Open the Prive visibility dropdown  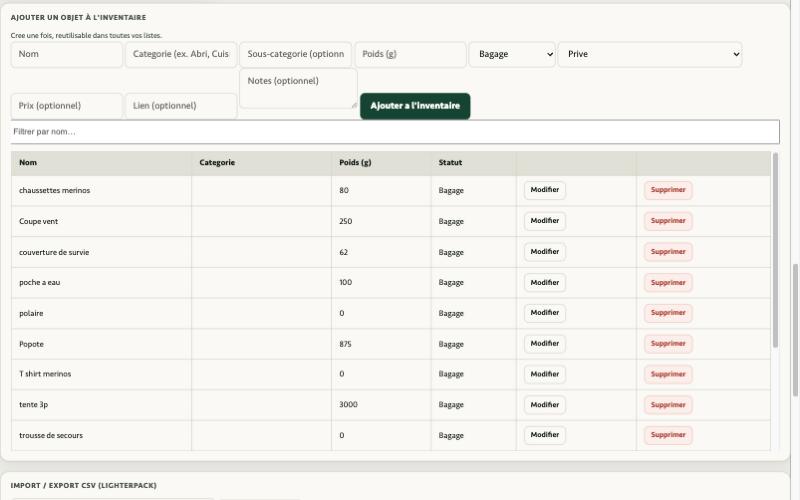pyautogui.click(x=649, y=55)
